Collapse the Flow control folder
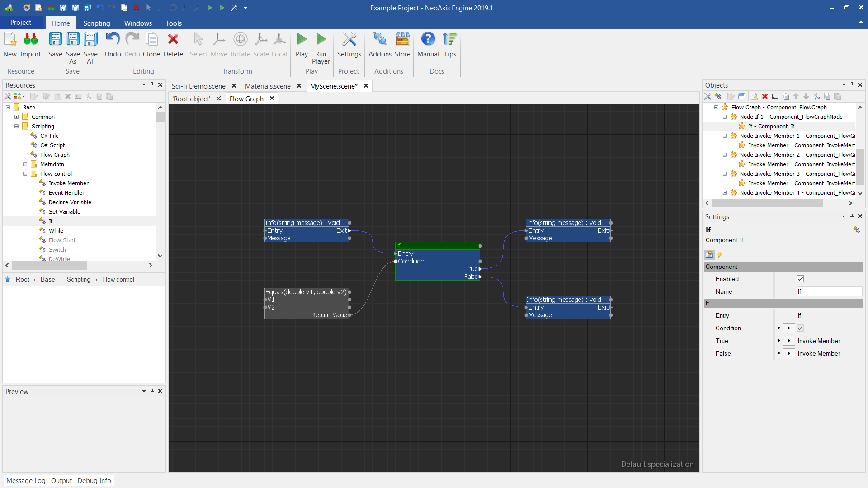 (25, 174)
